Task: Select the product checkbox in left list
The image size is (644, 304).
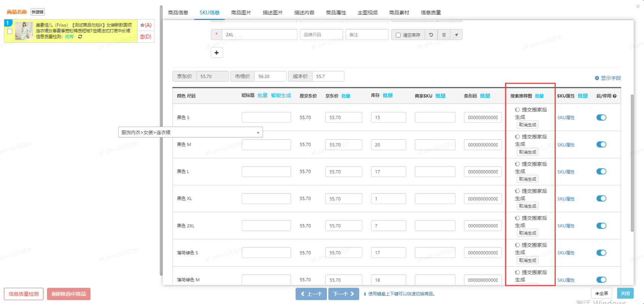Action: point(10,31)
